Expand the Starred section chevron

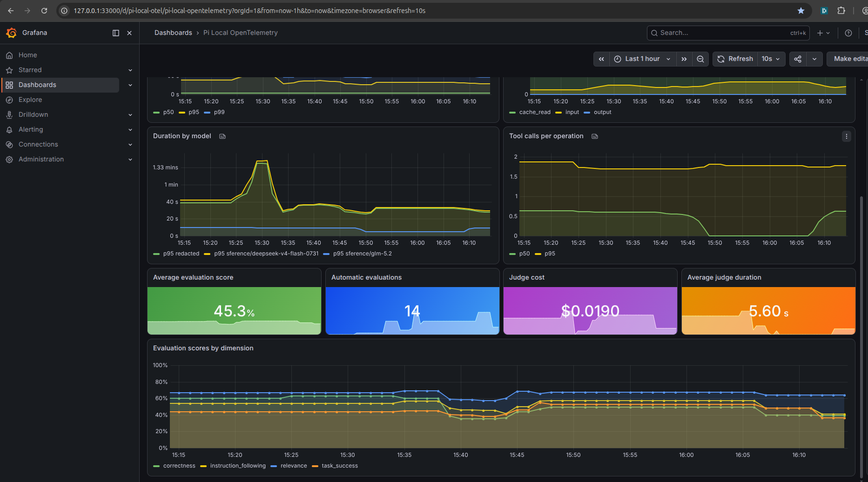coord(130,70)
